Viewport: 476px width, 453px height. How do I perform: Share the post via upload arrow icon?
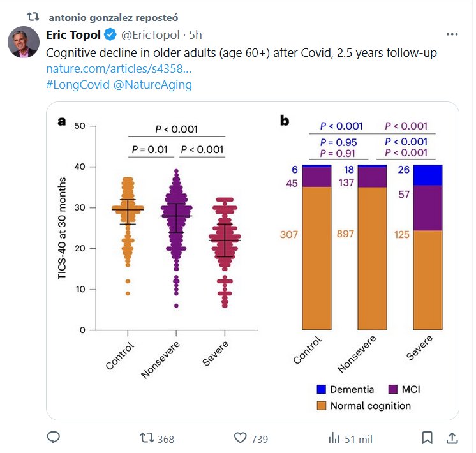tap(452, 438)
